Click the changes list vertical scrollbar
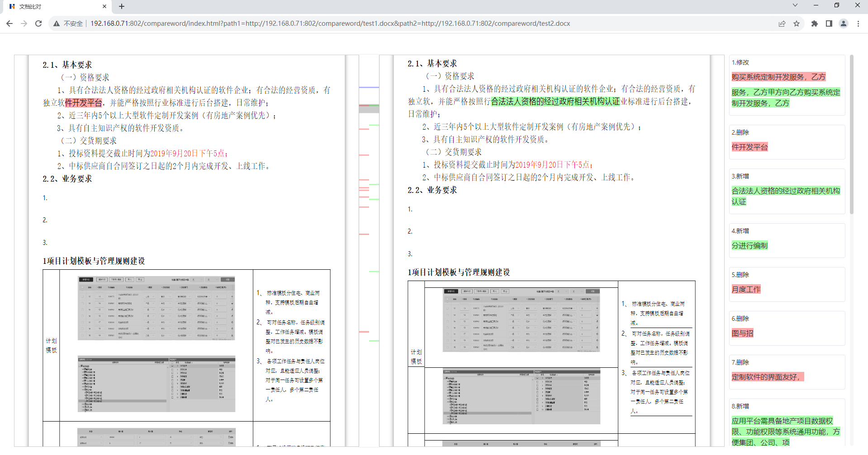This screenshot has width=868, height=455. tap(852, 135)
